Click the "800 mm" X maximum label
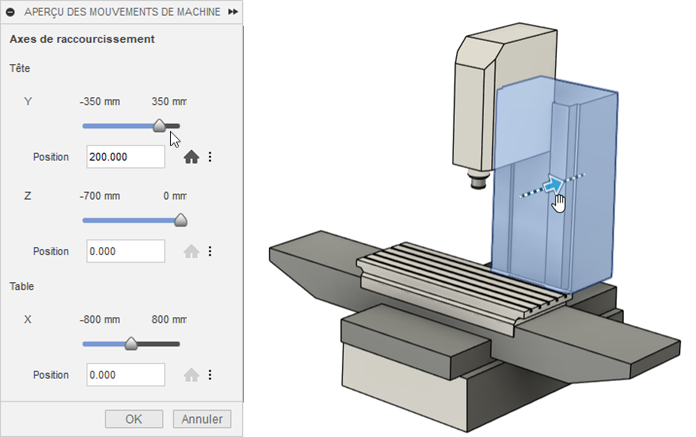The width and height of the screenshot is (696, 437). click(x=169, y=319)
